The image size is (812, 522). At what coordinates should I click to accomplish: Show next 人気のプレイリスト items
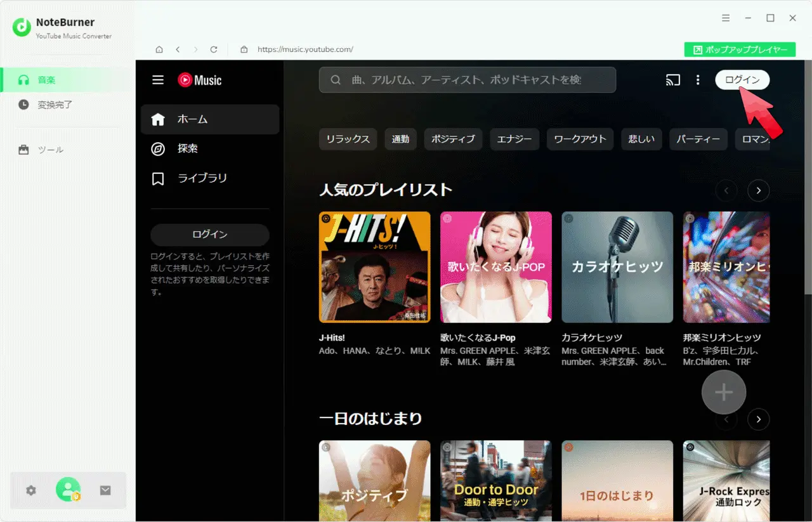(x=759, y=190)
